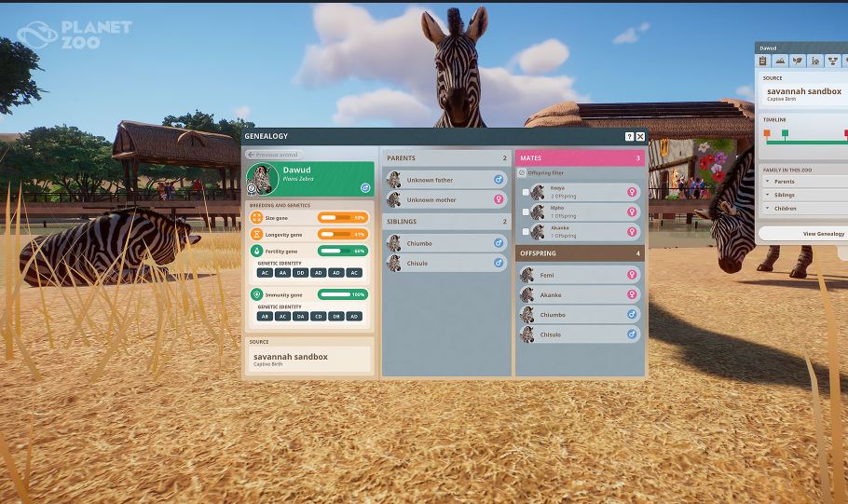The height and width of the screenshot is (504, 848).
Task: Click the Siblings section header
Action: point(446,221)
